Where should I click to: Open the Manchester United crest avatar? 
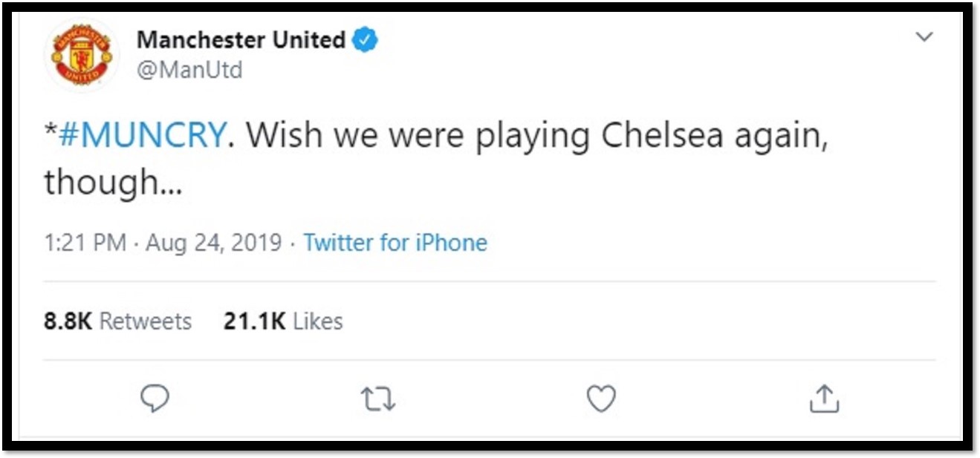[x=81, y=56]
